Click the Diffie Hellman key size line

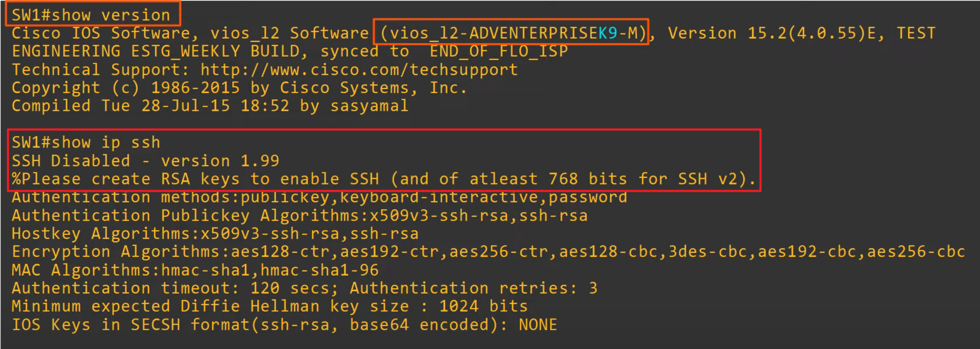click(269, 306)
